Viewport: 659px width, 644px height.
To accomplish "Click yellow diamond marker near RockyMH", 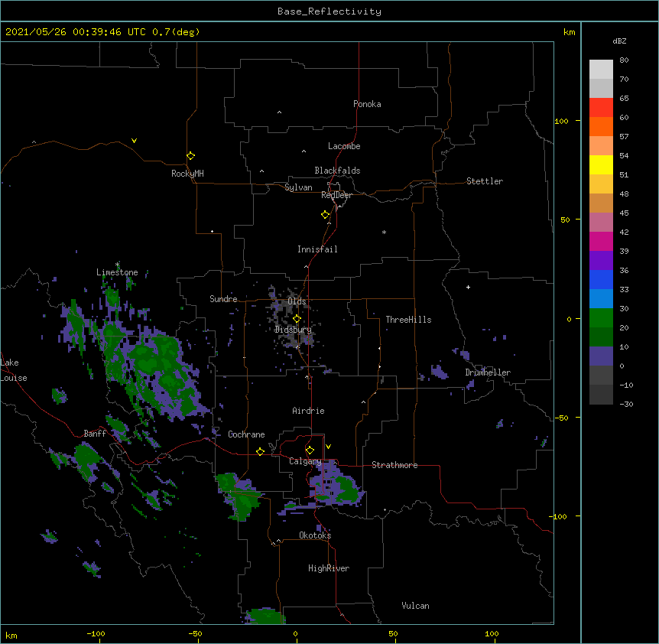I will [191, 156].
